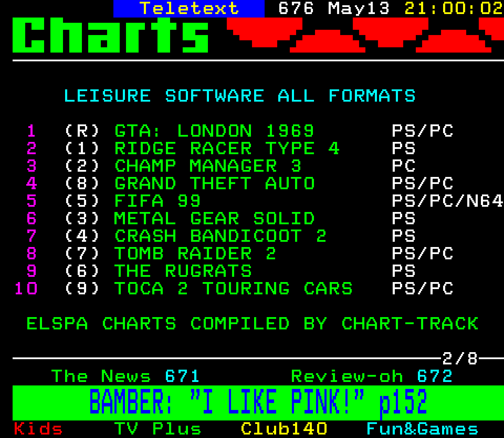Click the PC format for Champ Manager 3

404,166
